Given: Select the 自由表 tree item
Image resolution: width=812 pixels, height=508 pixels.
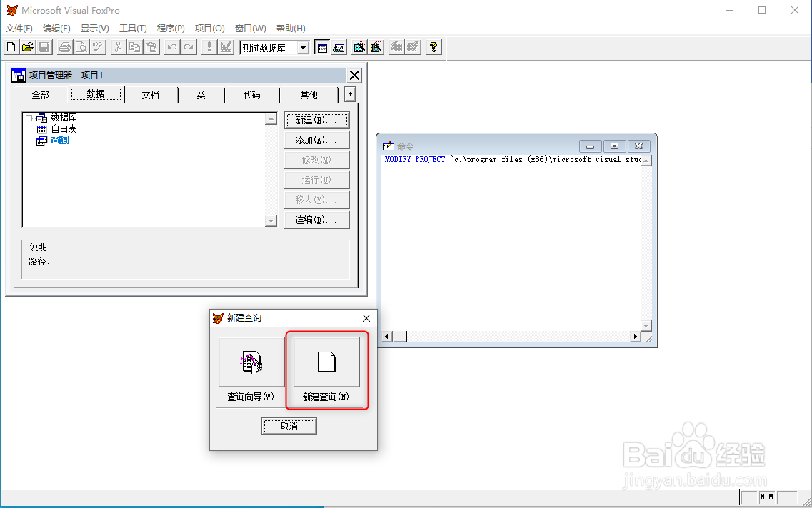Looking at the screenshot, I should point(64,129).
